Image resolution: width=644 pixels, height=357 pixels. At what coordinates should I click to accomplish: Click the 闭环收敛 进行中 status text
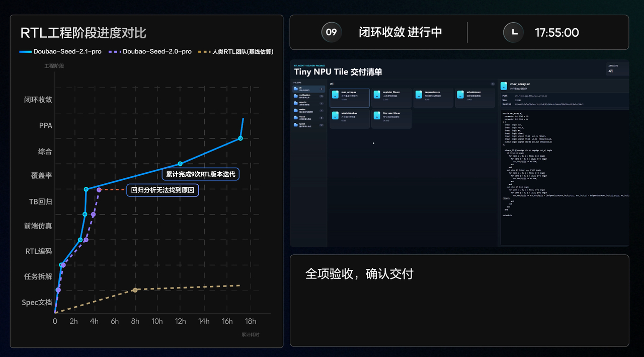pyautogui.click(x=400, y=32)
